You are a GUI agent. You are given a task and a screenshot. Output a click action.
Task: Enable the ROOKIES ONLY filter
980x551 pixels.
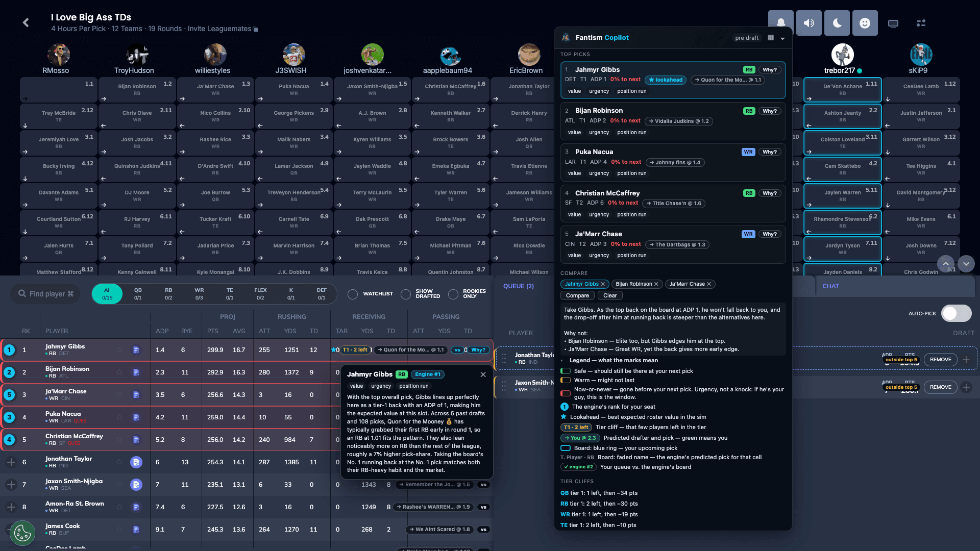pyautogui.click(x=453, y=294)
